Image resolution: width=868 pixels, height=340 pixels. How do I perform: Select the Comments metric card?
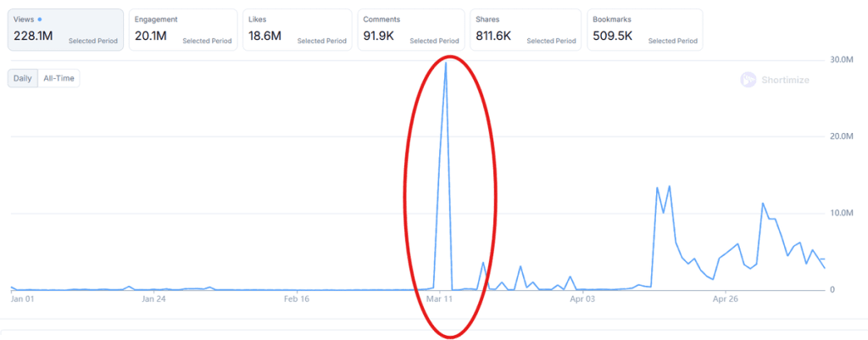[409, 29]
